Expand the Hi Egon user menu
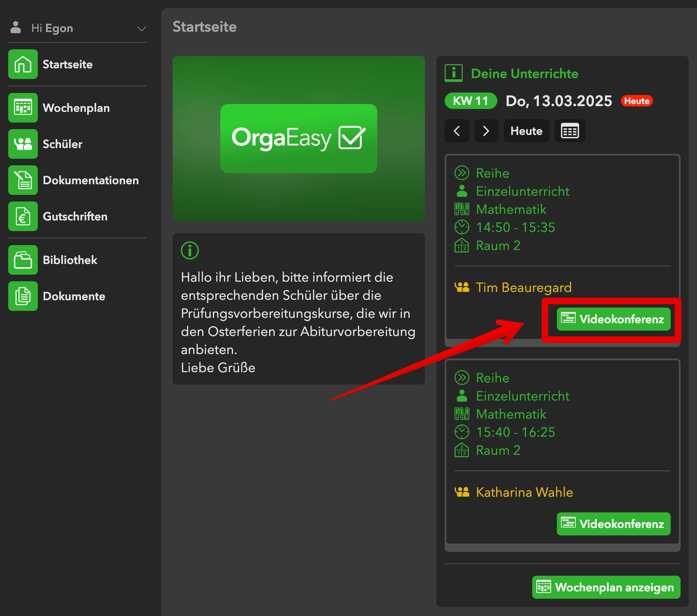 pyautogui.click(x=141, y=28)
